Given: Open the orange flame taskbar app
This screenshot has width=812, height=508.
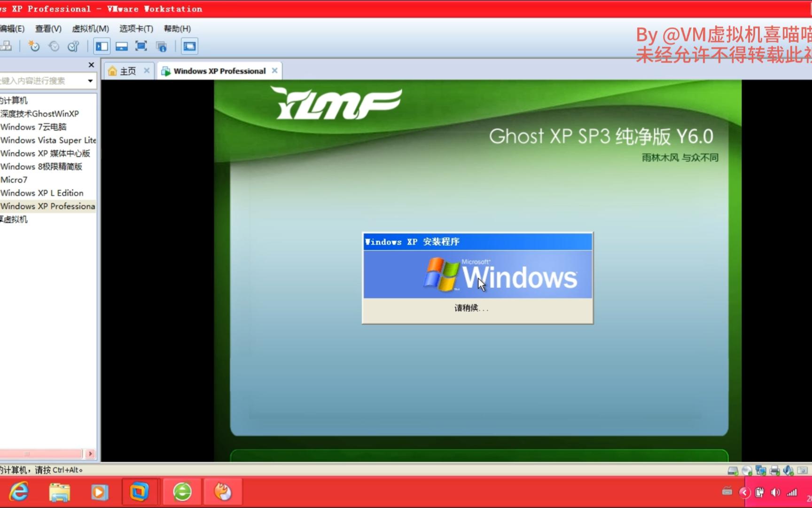Looking at the screenshot, I should (x=223, y=492).
